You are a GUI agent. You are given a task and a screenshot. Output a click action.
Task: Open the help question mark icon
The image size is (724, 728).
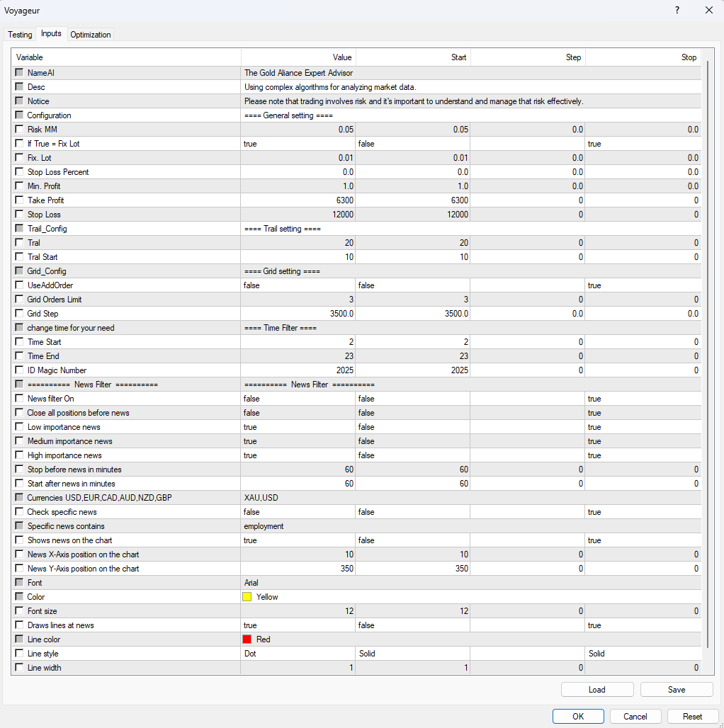click(677, 11)
